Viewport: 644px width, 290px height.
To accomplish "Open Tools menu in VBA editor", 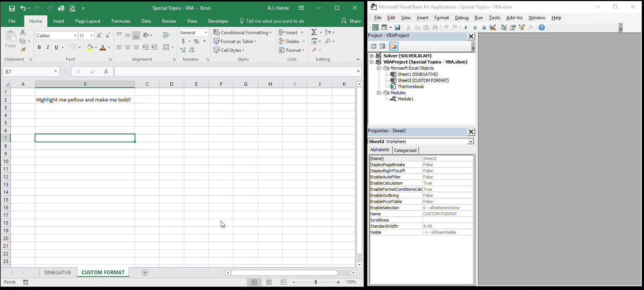I will (494, 18).
